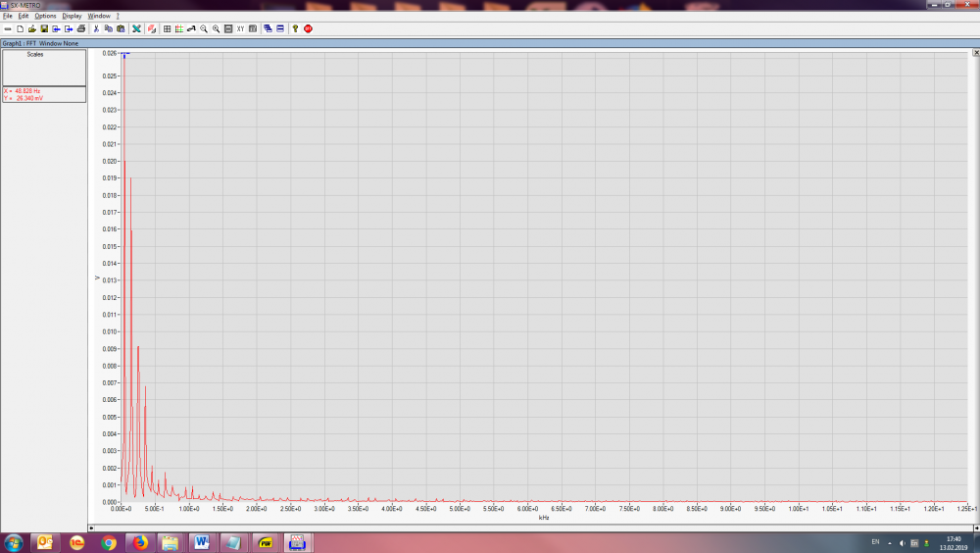Image resolution: width=980 pixels, height=553 pixels.
Task: Click the Scales panel header
Action: tap(35, 55)
